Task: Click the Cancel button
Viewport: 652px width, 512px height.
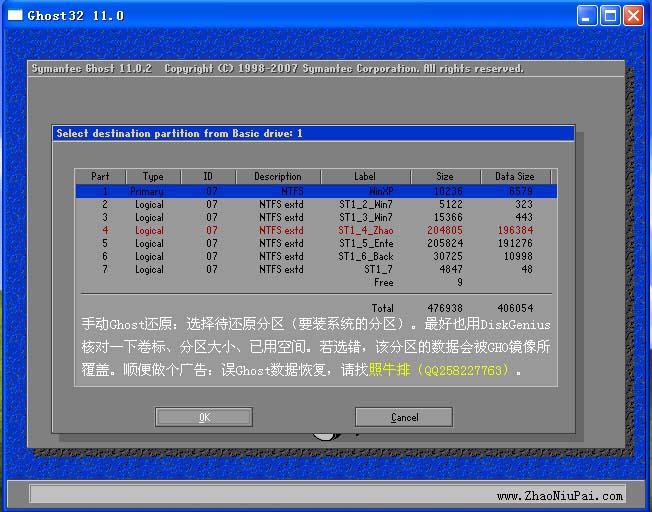Action: (404, 417)
